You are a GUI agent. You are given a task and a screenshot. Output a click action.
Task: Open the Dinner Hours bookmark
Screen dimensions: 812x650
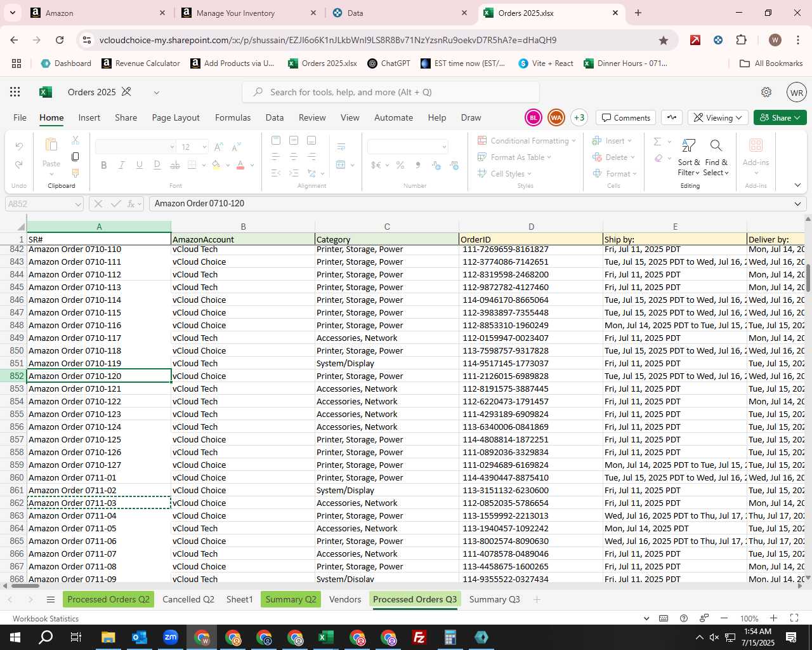point(625,63)
